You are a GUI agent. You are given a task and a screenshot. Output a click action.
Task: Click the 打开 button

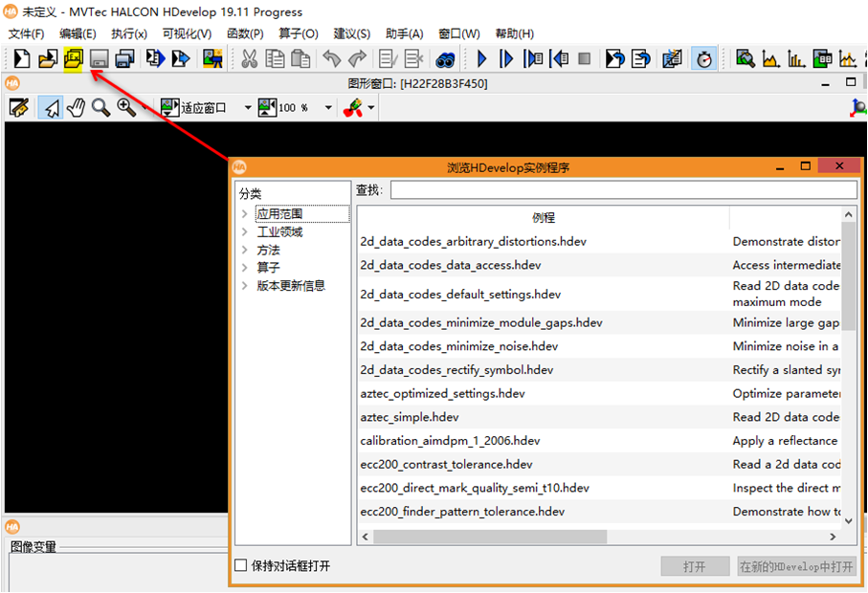pos(695,566)
